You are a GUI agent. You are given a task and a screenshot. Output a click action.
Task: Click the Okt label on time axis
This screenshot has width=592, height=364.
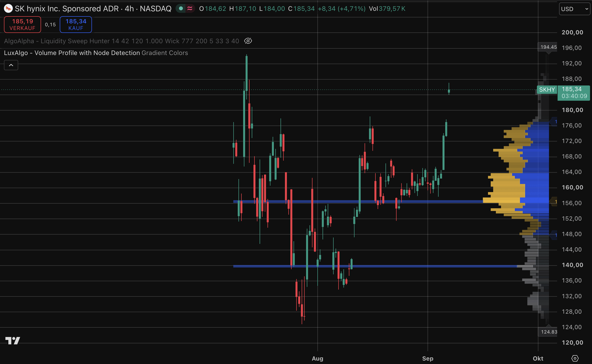point(538,358)
